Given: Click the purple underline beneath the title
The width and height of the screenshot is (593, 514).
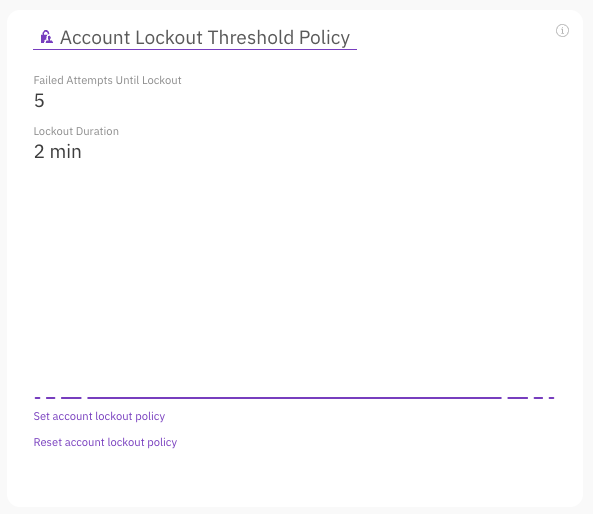Looking at the screenshot, I should point(195,49).
